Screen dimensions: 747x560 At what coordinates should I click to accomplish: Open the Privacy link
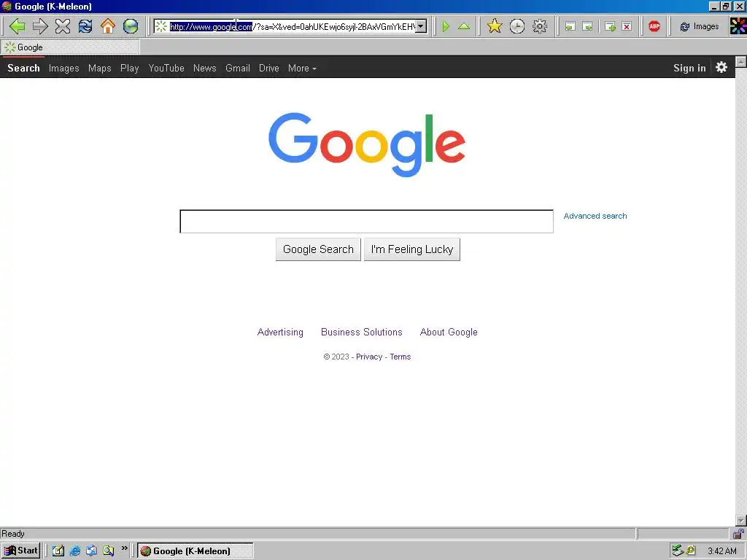click(x=369, y=357)
